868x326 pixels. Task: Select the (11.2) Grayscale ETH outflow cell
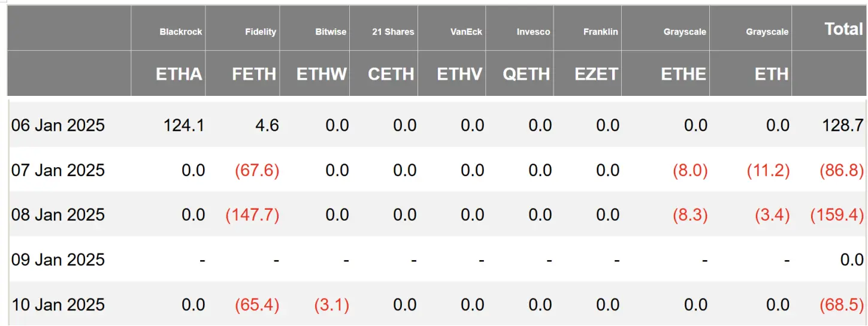point(768,170)
